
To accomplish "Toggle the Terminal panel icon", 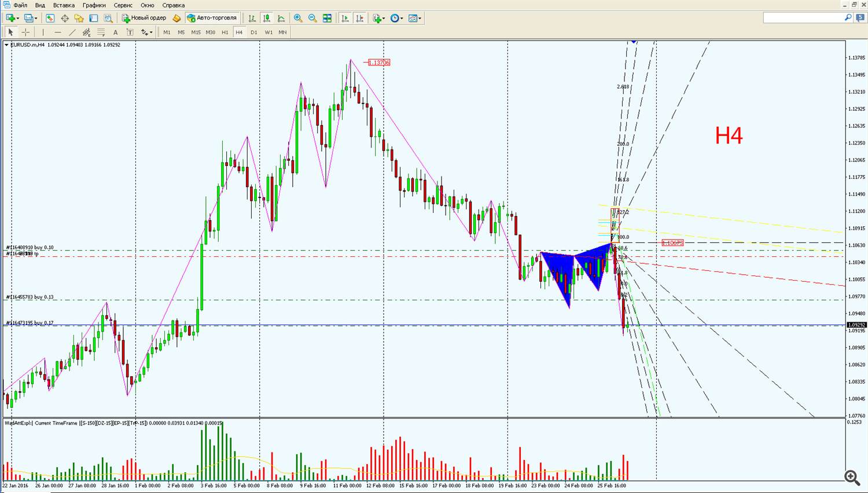I will (x=94, y=18).
